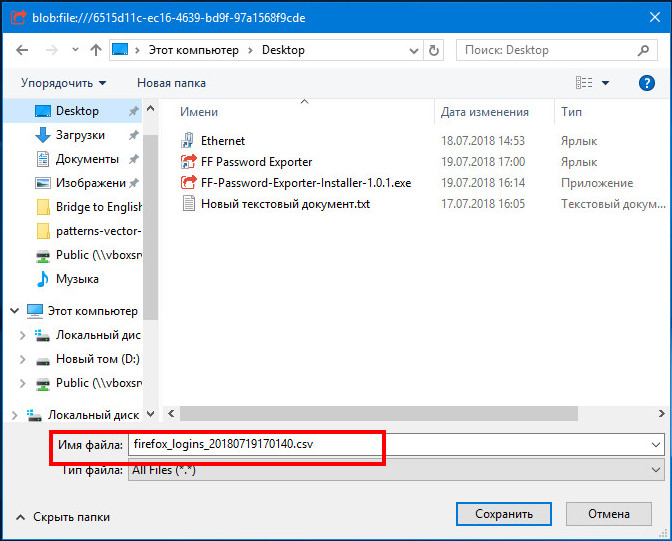Click the Refresh icon in address bar
672x541 pixels.
[x=434, y=50]
